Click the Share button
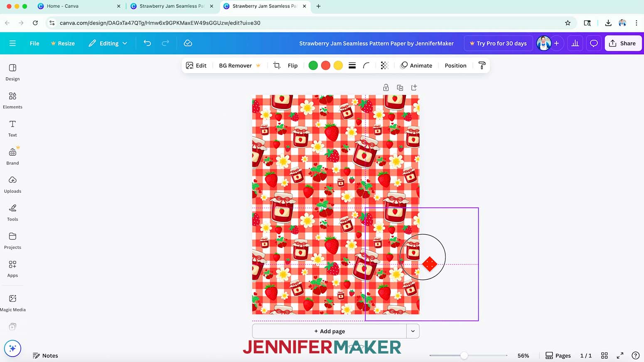The width and height of the screenshot is (644, 362). point(623,43)
